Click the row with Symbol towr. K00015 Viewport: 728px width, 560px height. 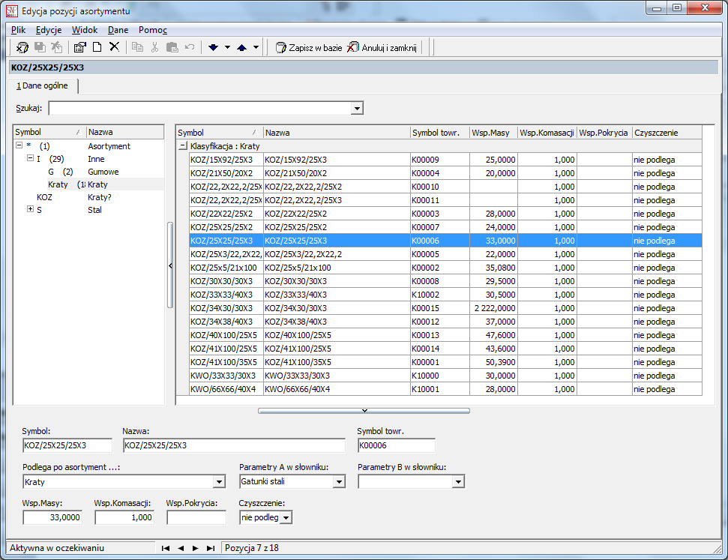[445, 308]
